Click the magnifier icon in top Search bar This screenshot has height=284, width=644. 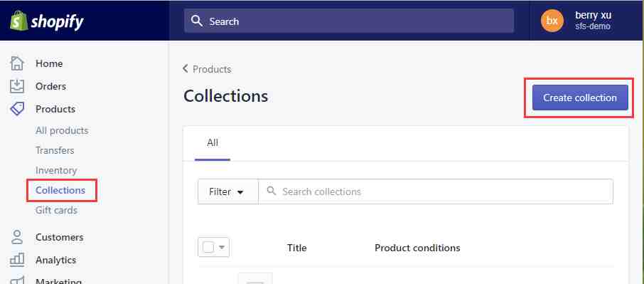point(197,21)
